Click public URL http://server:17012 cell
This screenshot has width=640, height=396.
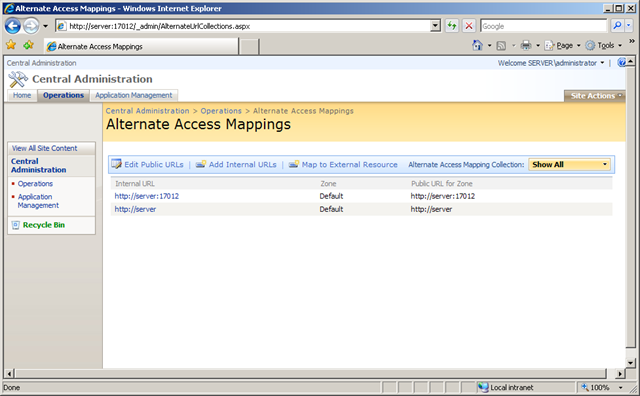pyautogui.click(x=443, y=196)
